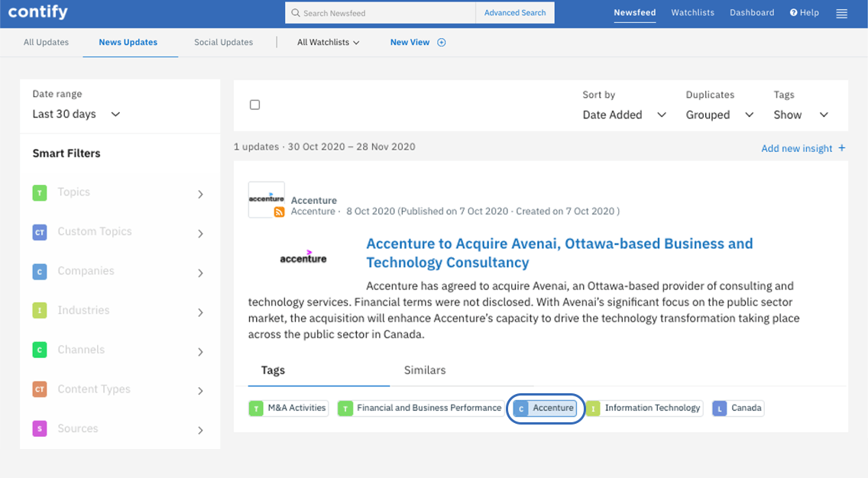Switch to the Similars tab
The image size is (868, 478).
tap(424, 370)
